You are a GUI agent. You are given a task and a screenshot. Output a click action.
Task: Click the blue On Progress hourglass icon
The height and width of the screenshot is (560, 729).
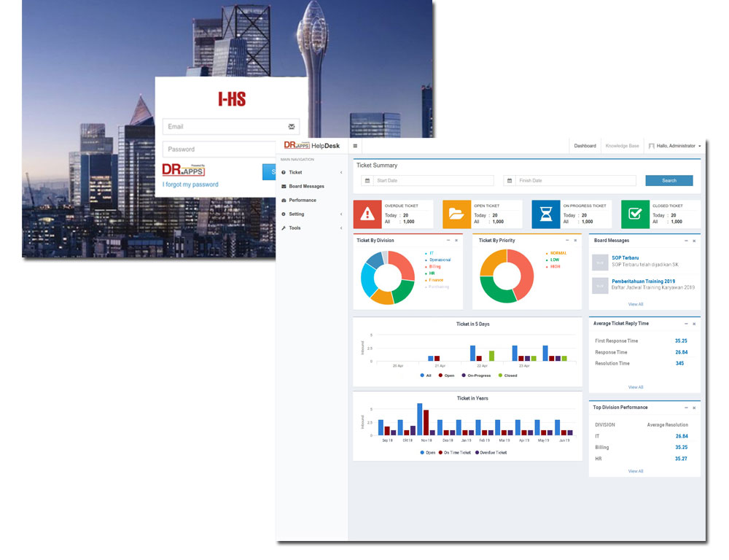[x=545, y=214]
